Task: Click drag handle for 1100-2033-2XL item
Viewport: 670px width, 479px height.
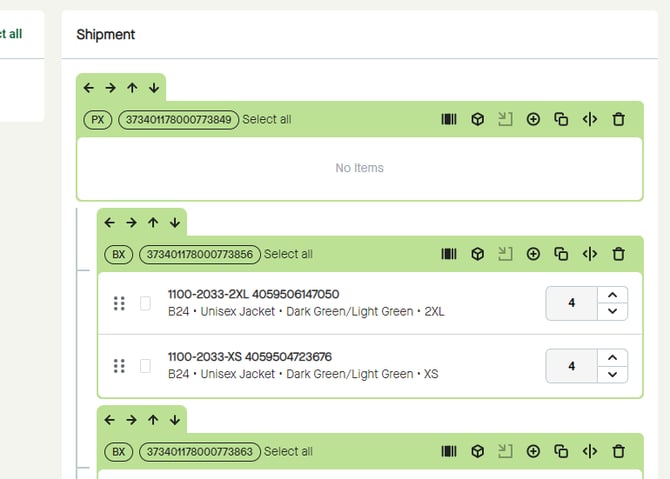Action: click(x=119, y=303)
